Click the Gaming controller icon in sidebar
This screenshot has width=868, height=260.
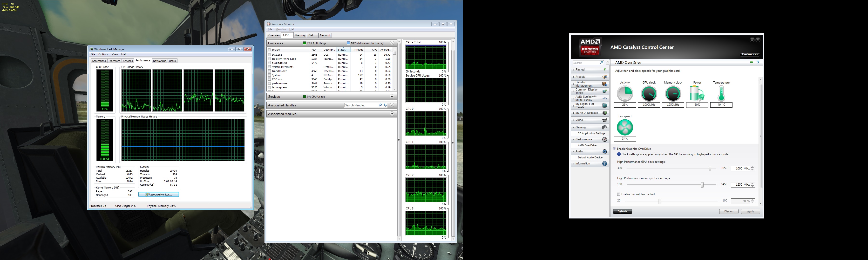[x=604, y=127]
